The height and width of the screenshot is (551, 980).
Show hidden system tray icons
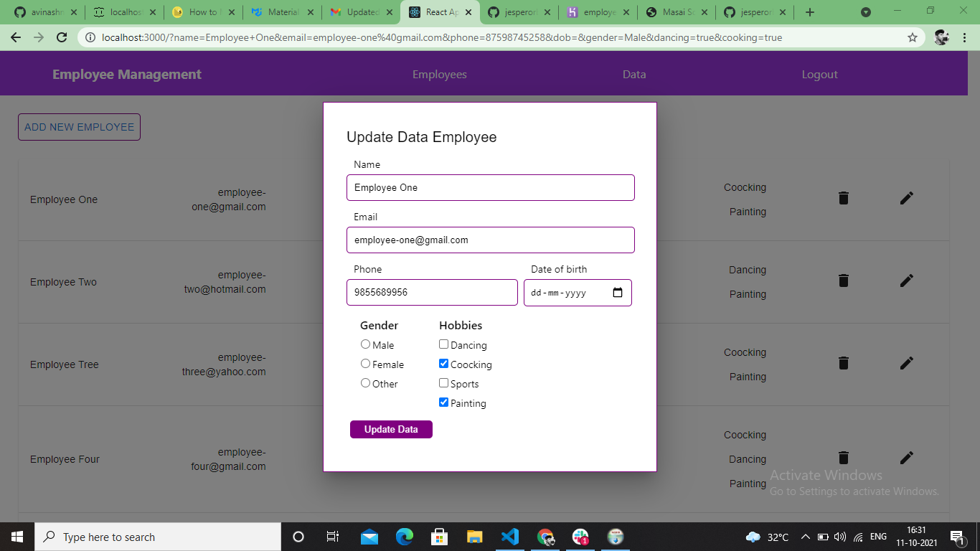(805, 537)
